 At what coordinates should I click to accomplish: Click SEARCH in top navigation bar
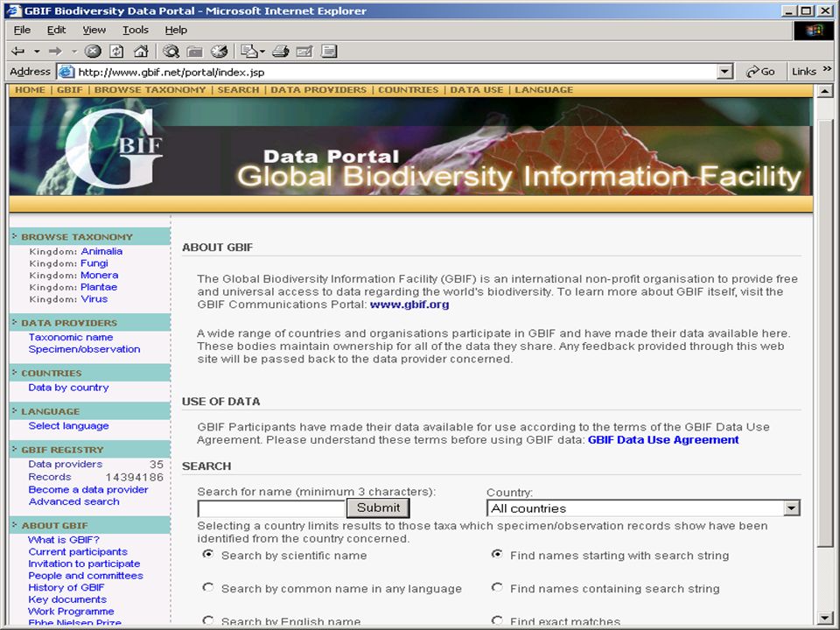pos(238,90)
